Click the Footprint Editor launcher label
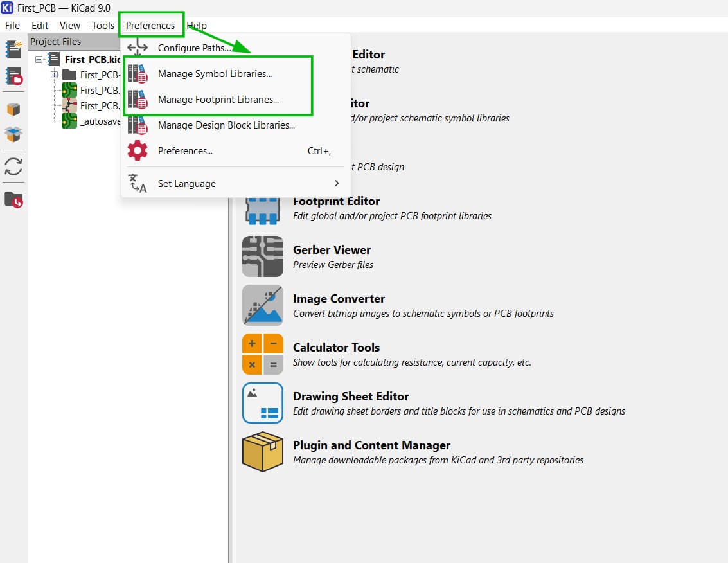 click(336, 201)
